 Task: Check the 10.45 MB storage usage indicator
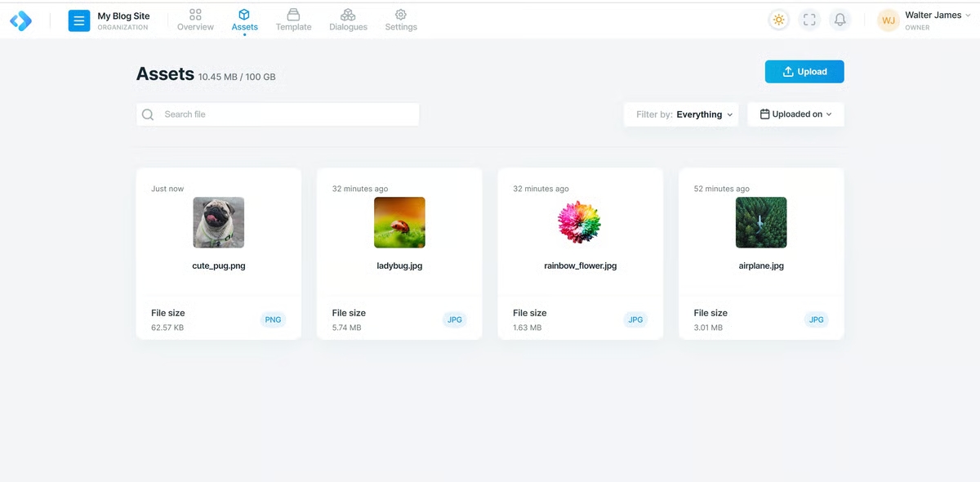coord(234,76)
